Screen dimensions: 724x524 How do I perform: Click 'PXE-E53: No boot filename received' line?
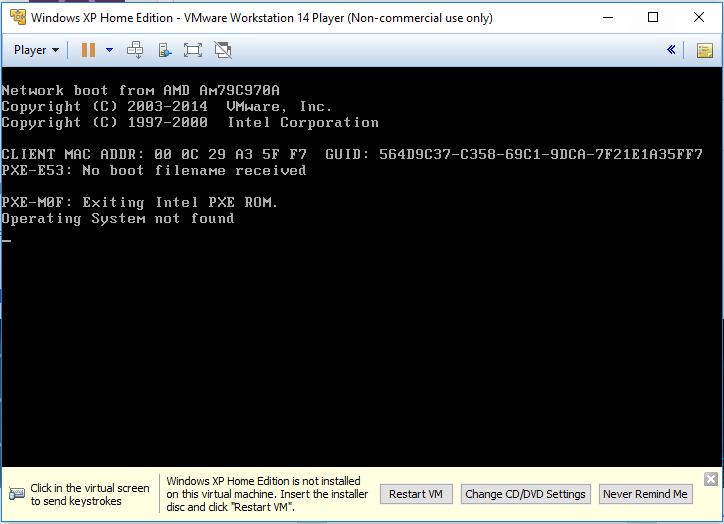[154, 170]
